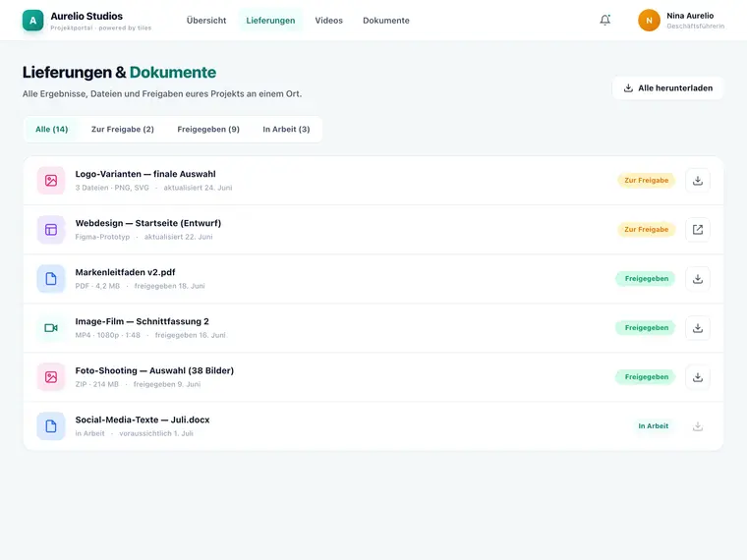Click the video camera icon of Image-Film
Screen dimensions: 747x560
click(51, 327)
